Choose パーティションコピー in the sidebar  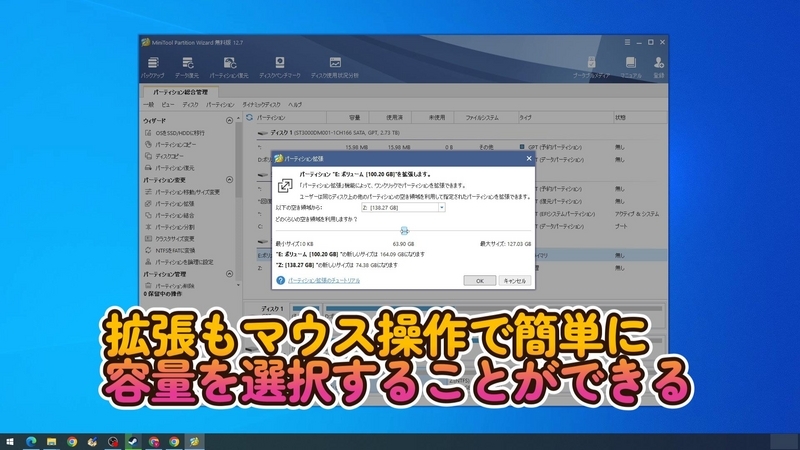[x=175, y=144]
